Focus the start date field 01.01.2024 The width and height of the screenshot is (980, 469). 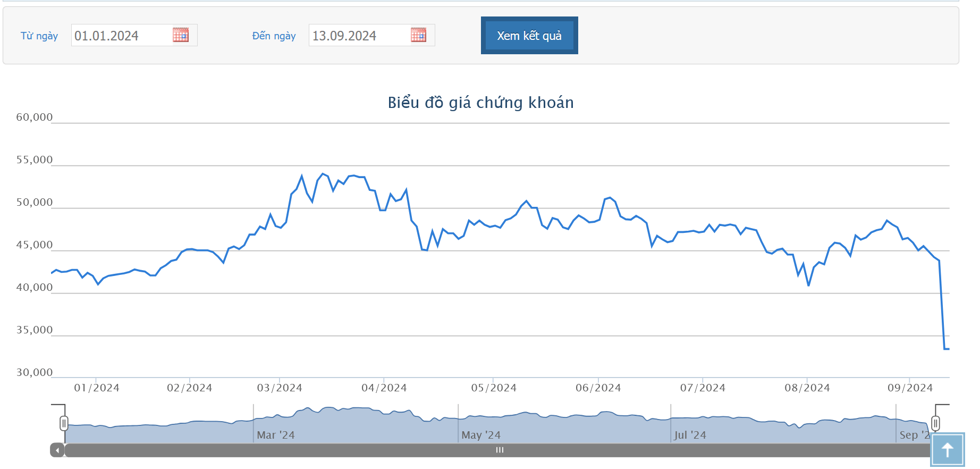coord(121,36)
